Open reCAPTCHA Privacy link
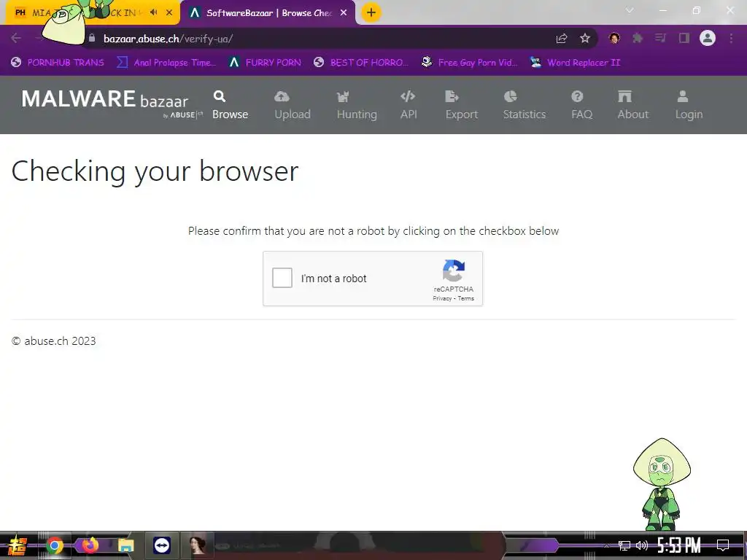The width and height of the screenshot is (747, 560). (x=442, y=298)
